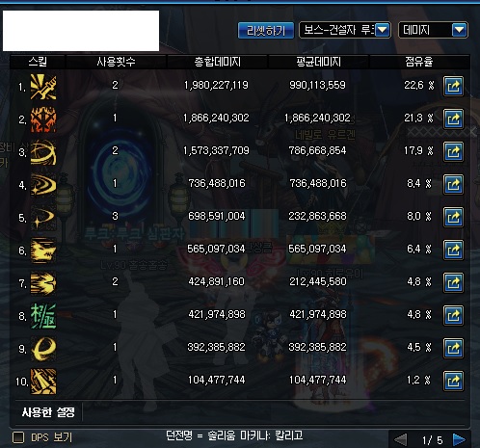Screen dimensions: 480x448
Task: Click the 리셋하기 reset button
Action: click(x=266, y=31)
